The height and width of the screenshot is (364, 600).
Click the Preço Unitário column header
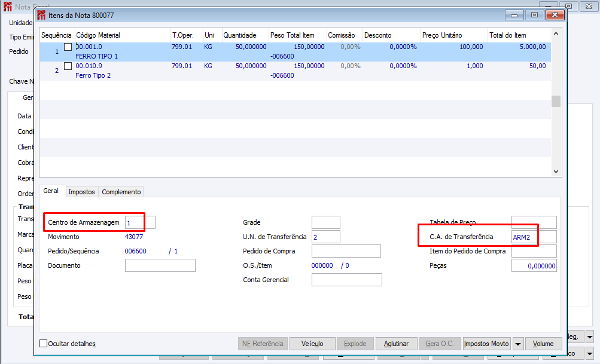[454, 35]
